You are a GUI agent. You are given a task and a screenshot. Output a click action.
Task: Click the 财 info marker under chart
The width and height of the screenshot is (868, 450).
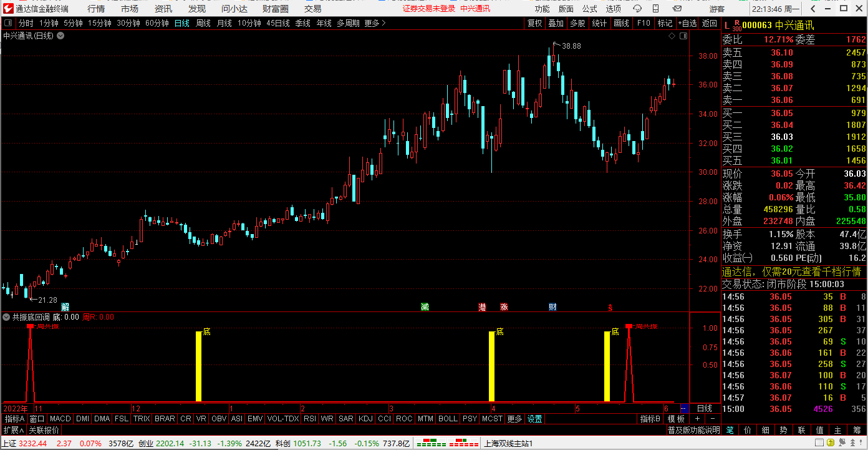(552, 306)
